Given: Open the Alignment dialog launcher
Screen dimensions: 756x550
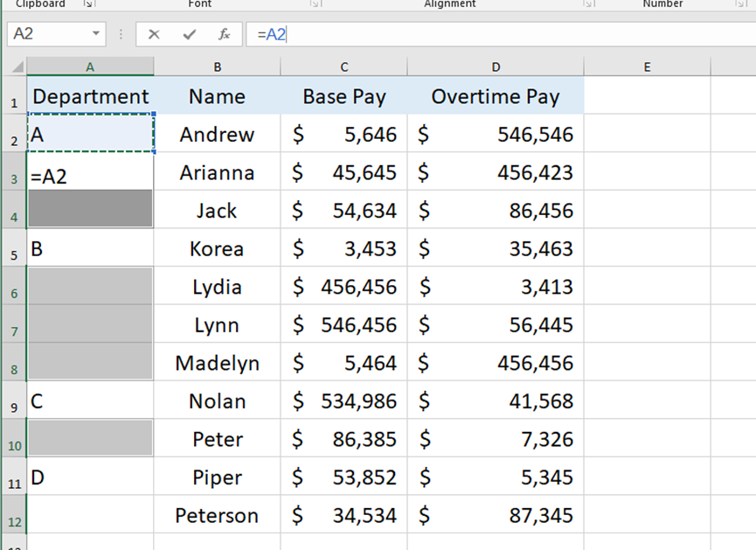Looking at the screenshot, I should (x=587, y=3).
